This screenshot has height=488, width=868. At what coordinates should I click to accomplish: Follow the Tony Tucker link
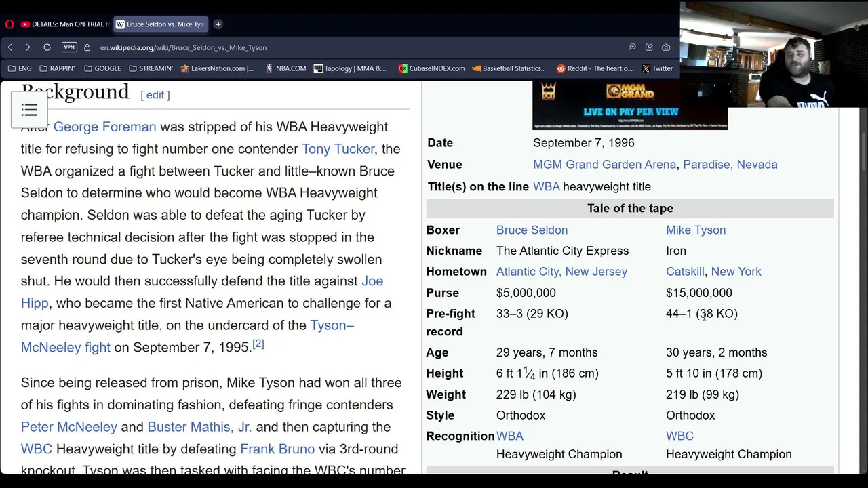(x=338, y=149)
